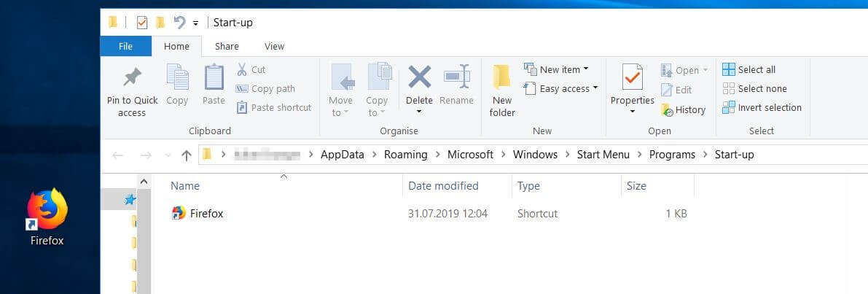Click the Rename icon
Viewport: 868px width, 294px height.
[457, 77]
